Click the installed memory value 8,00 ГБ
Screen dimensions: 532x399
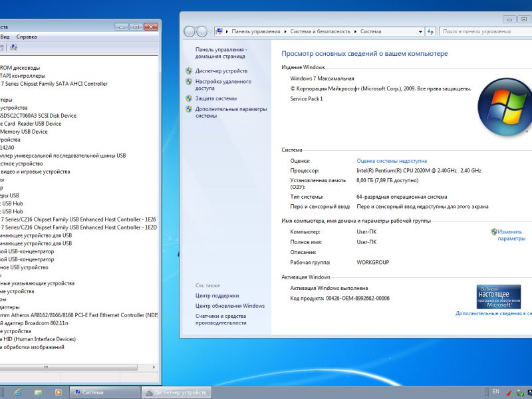pyautogui.click(x=388, y=180)
